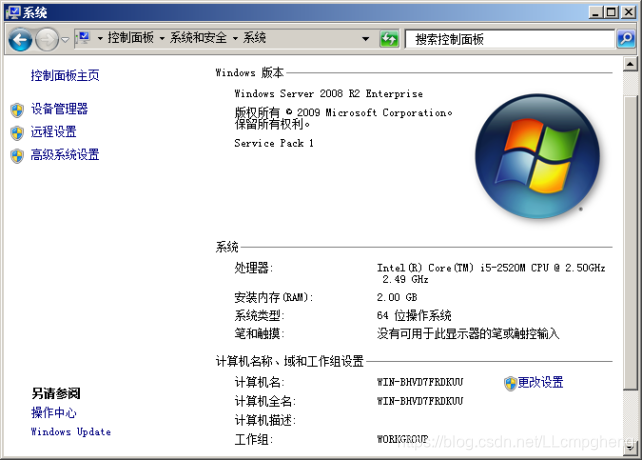This screenshot has height=460, width=643.
Task: Click scrollbar up arrow
Action: (x=630, y=64)
